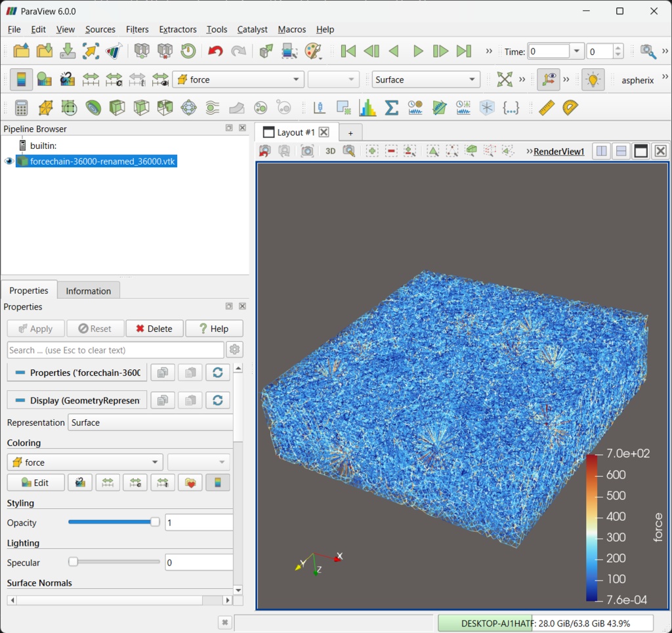Toggle advanced properties with the gear icon
672x633 pixels.
tap(234, 349)
